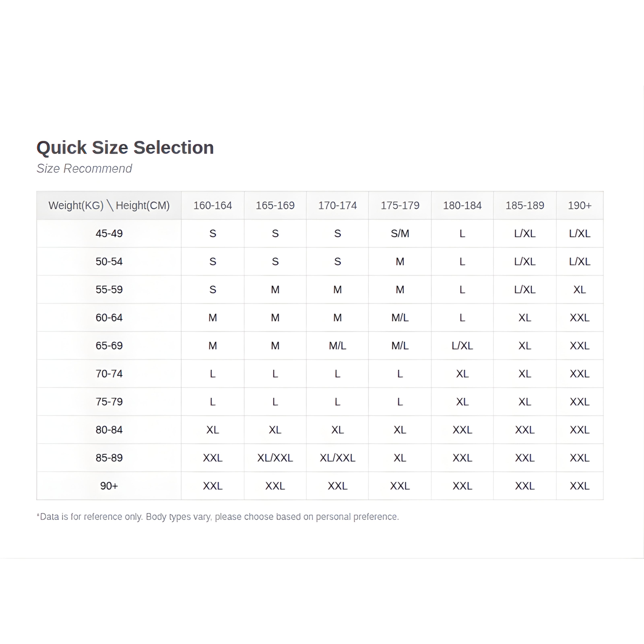This screenshot has width=644, height=644.
Task: Choose the 175-179 height column header
Action: click(400, 205)
